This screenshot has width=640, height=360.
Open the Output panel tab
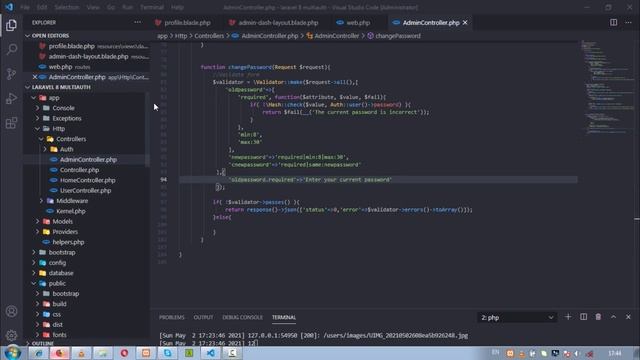point(203,317)
